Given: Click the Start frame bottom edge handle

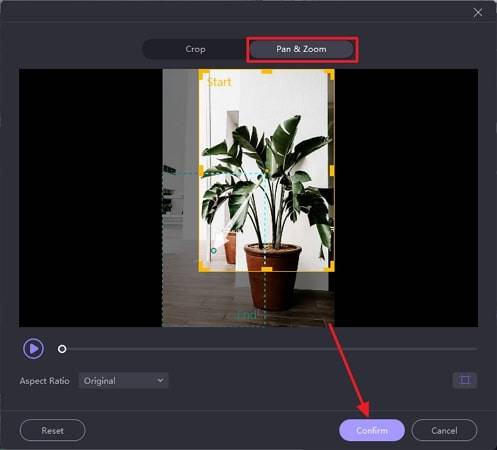Looking at the screenshot, I should coord(266,269).
